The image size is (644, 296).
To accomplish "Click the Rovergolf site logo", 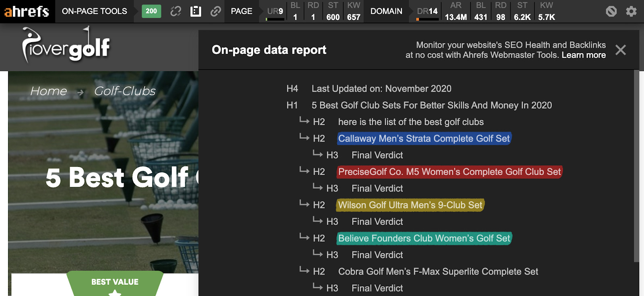I will 66,45.
